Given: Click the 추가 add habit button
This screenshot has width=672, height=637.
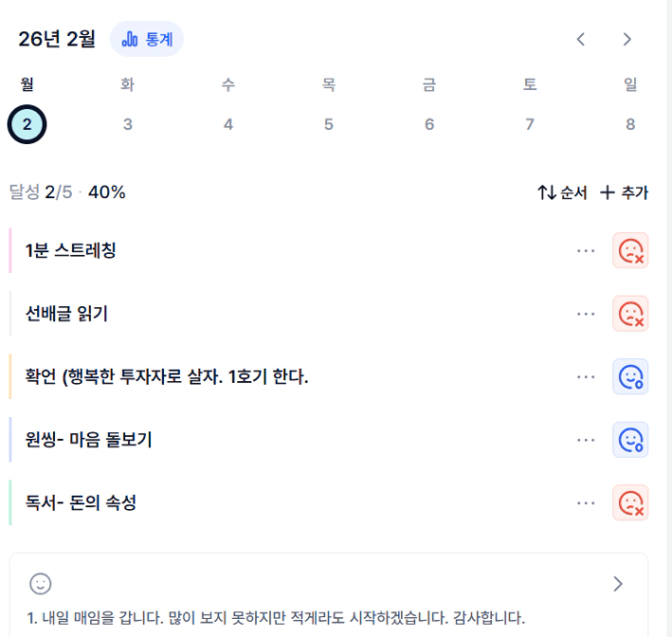Looking at the screenshot, I should [x=625, y=192].
